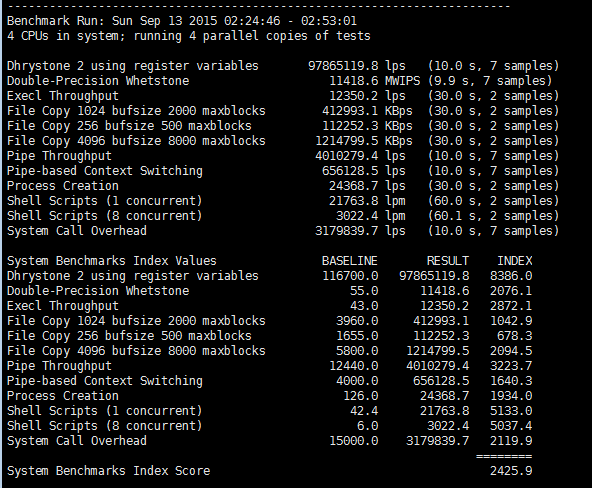
Task: Click Pipe Throughput 4010279.4 lps value
Action: click(x=360, y=156)
